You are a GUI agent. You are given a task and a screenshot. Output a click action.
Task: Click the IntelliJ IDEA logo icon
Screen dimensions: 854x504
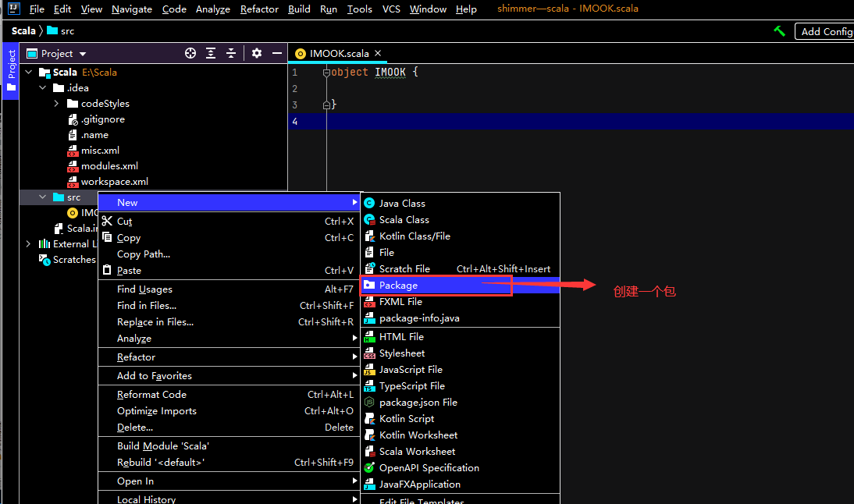tap(13, 9)
